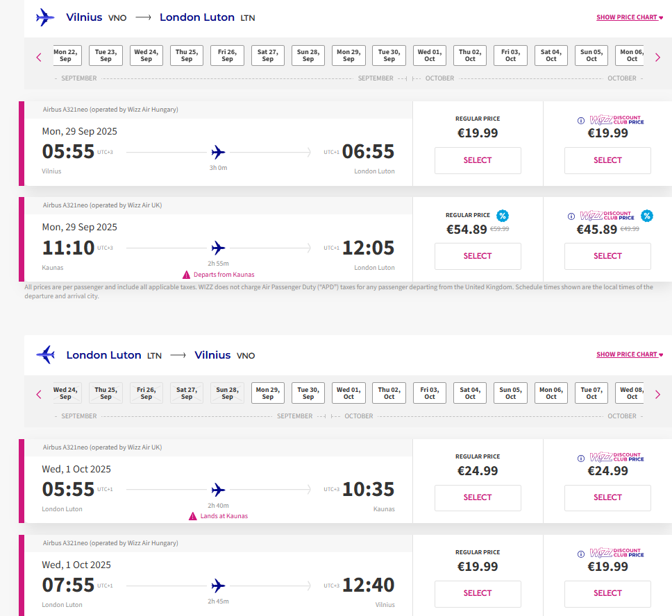Image resolution: width=672 pixels, height=616 pixels.
Task: Open the info icon beside €24.99 Discount Club price
Action: 581,459
